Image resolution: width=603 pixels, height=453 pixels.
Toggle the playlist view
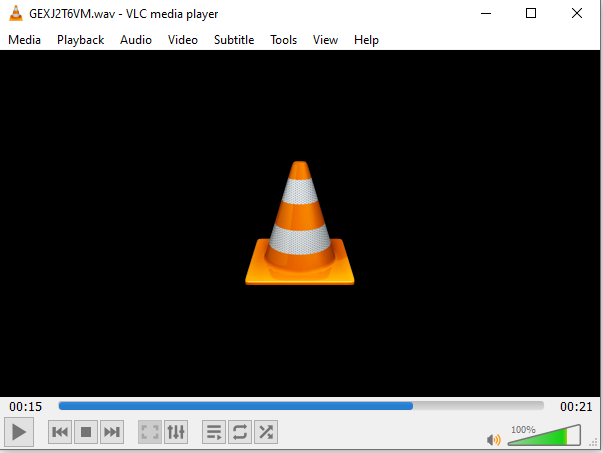[214, 432]
